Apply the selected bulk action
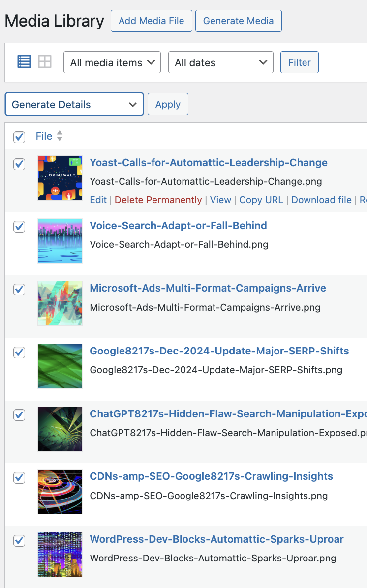This screenshot has width=367, height=588. (168, 104)
